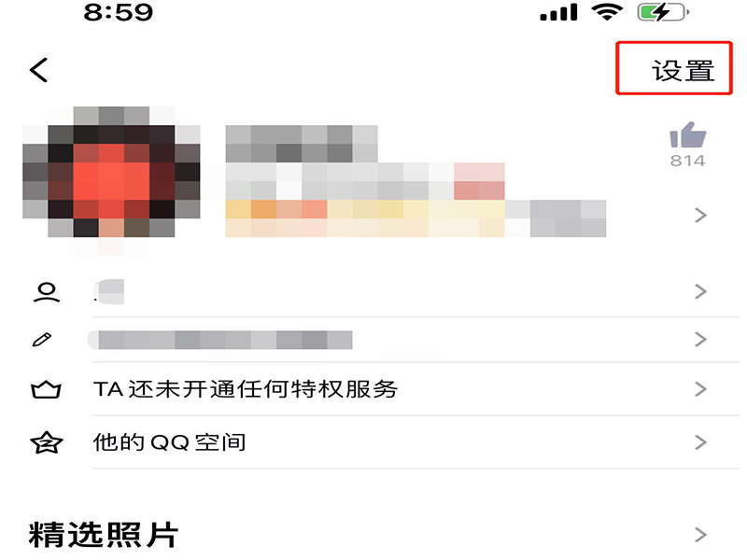
Task: Expand the account row chevron
Action: 700,291
